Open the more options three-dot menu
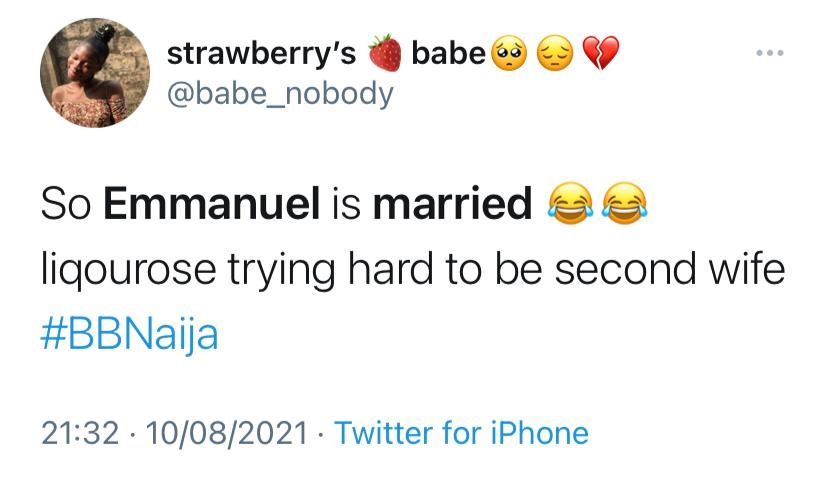This screenshot has height=478, width=828. [771, 51]
